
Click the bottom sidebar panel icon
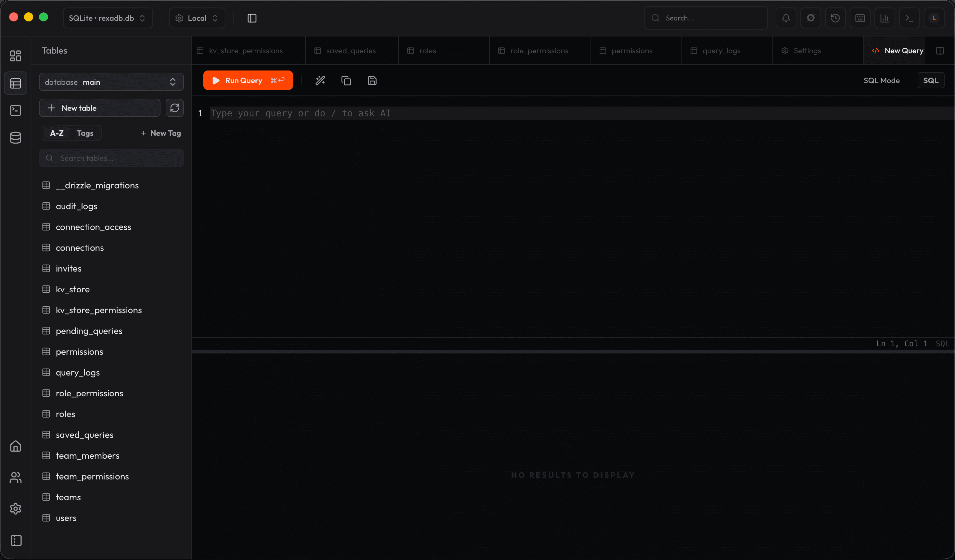pyautogui.click(x=16, y=541)
